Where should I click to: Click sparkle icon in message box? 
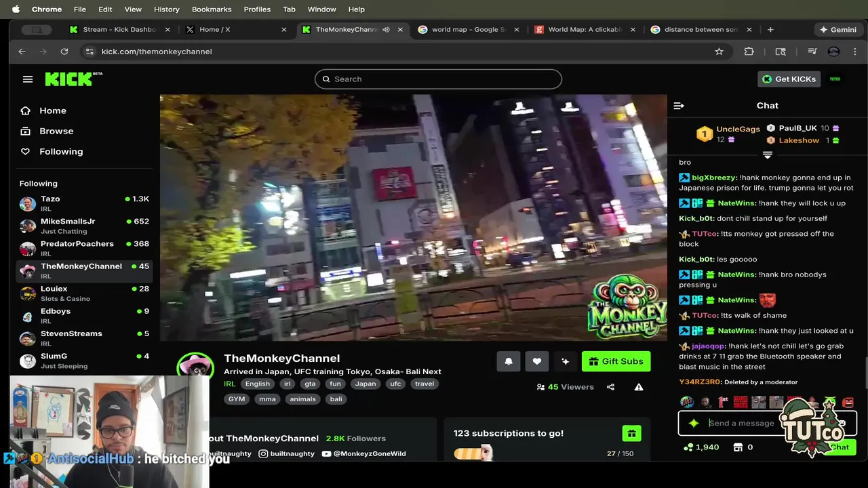tap(693, 423)
